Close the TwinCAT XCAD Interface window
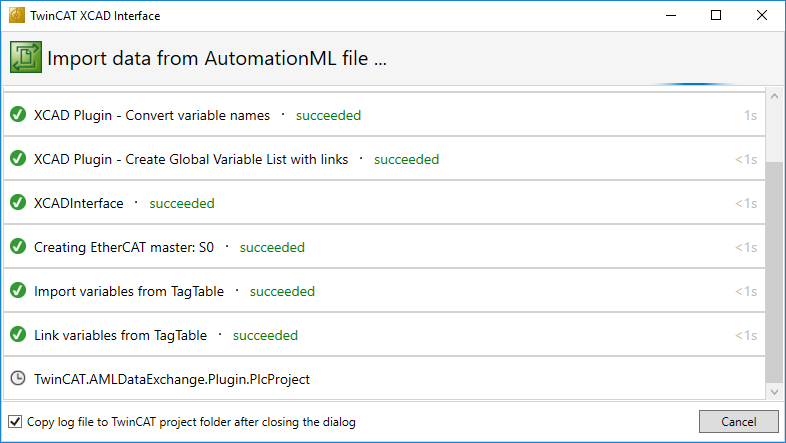786x443 pixels. (x=761, y=16)
